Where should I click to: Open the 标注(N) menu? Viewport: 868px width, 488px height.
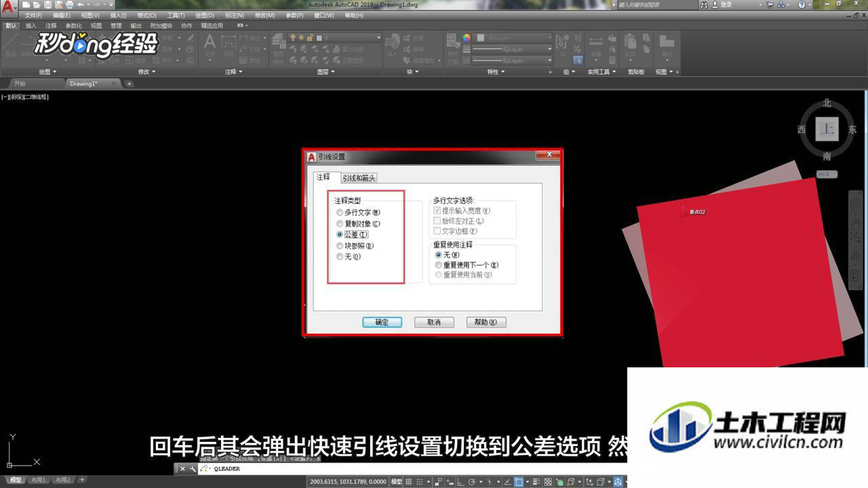tap(235, 15)
